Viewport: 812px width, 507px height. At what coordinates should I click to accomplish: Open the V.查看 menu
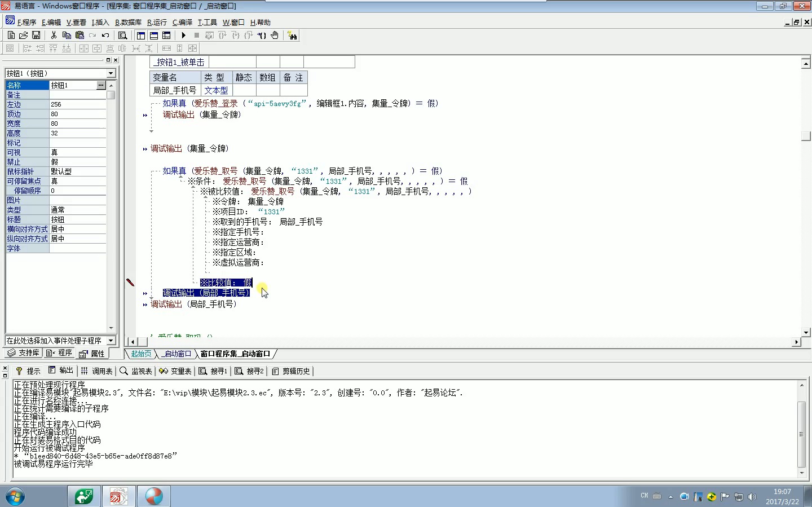[x=76, y=23]
